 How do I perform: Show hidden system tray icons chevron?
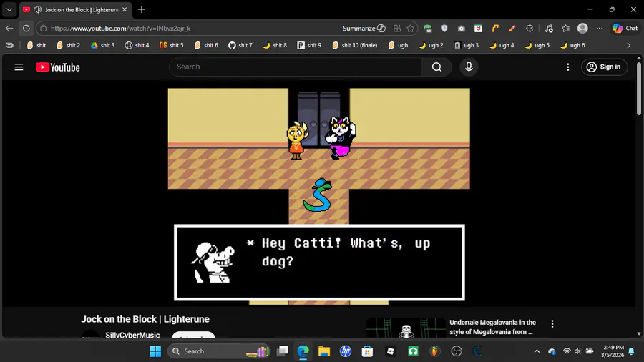(537, 351)
